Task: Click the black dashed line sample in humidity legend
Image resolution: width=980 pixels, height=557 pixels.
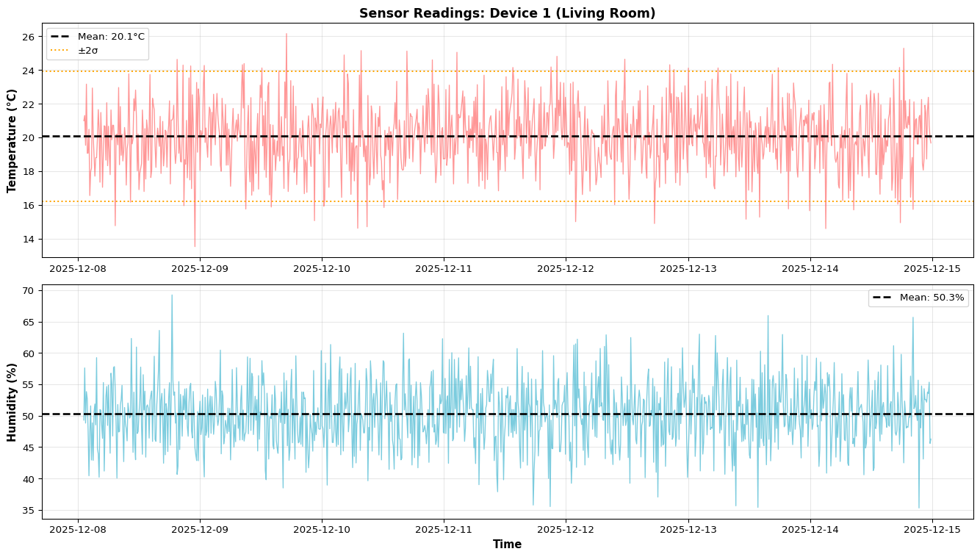Action: tap(882, 298)
